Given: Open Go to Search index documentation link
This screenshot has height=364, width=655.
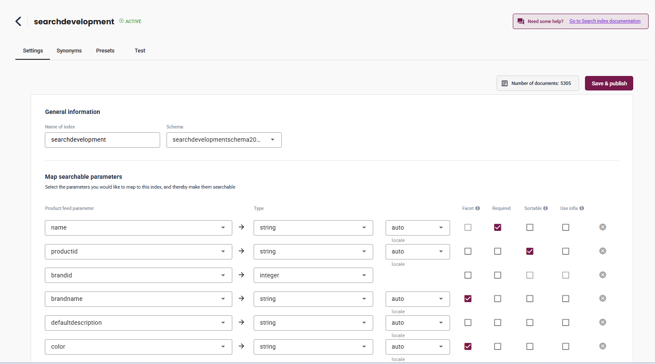Looking at the screenshot, I should pyautogui.click(x=604, y=21).
